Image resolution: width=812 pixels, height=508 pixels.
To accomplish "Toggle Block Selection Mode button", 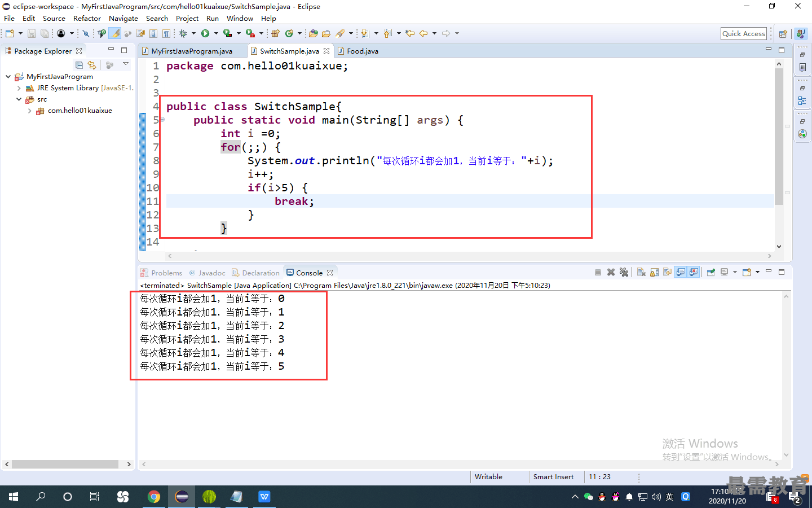I will tap(153, 33).
